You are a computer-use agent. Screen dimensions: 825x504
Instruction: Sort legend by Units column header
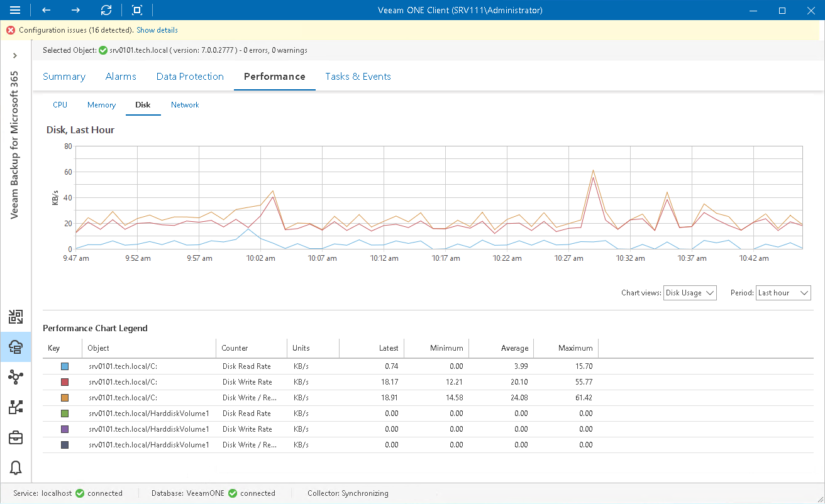pos(313,348)
